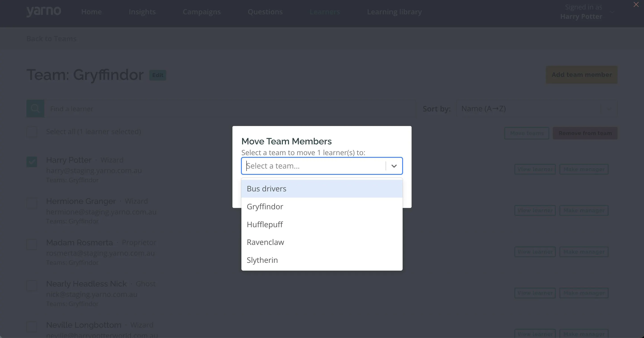The image size is (644, 338).
Task: Expand the signed-in user menu chevron
Action: (612, 12)
